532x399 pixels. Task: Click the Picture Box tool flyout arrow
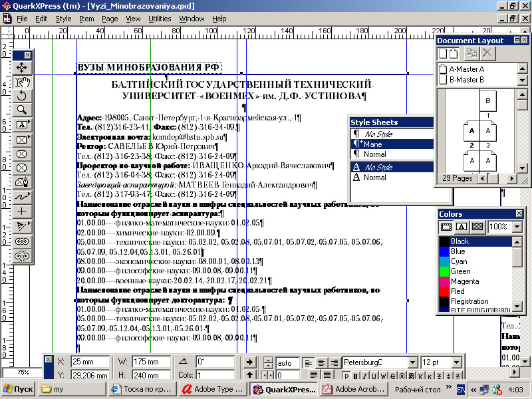point(29,136)
